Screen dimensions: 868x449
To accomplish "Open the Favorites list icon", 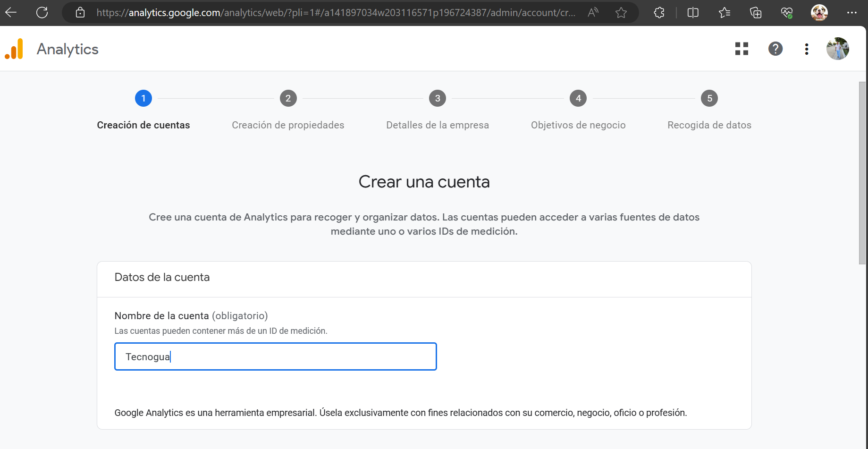I will click(725, 12).
